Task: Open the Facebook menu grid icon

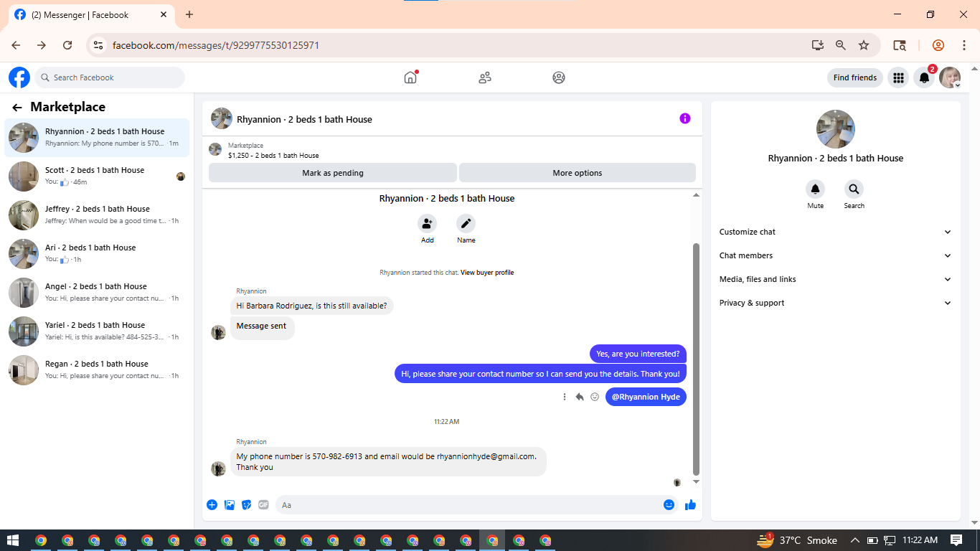Action: coord(898,77)
